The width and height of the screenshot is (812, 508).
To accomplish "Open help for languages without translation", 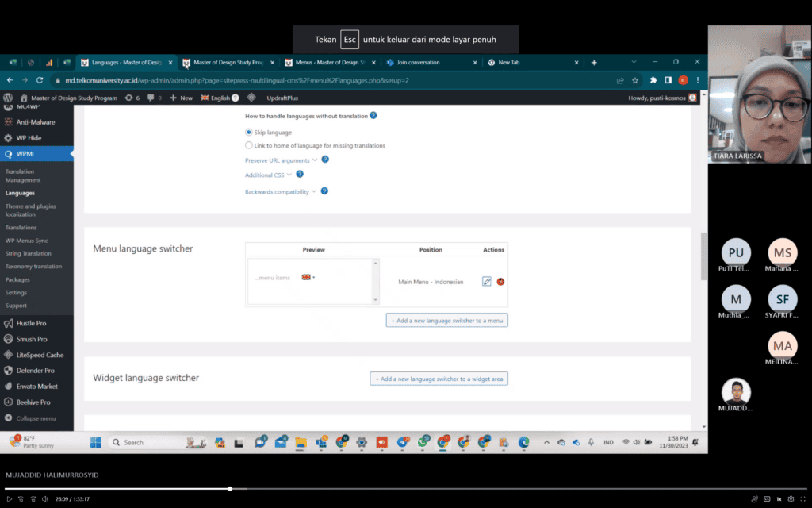I will [373, 116].
